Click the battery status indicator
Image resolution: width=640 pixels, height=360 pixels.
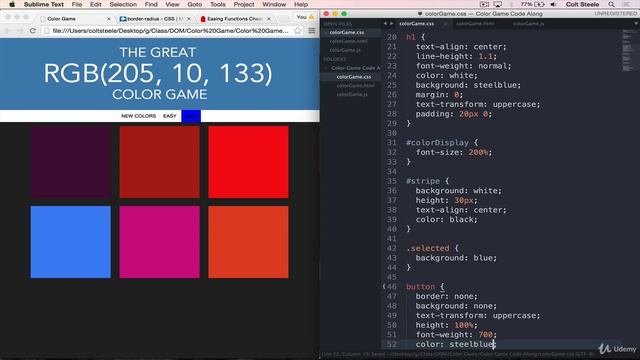(x=532, y=4)
